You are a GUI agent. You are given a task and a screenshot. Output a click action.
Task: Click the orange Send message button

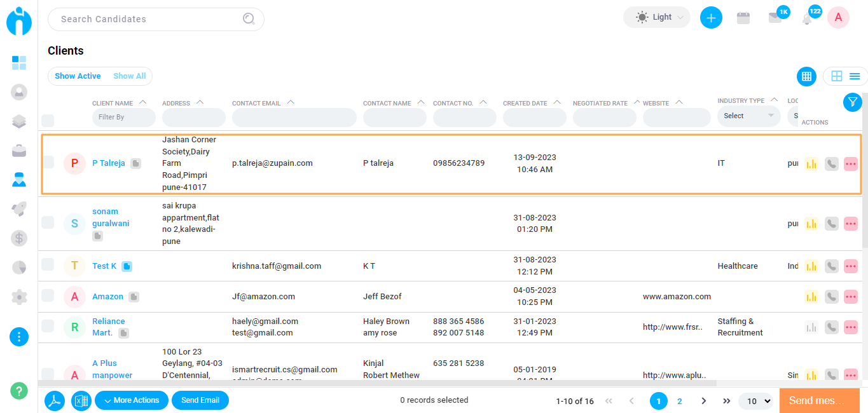coord(819,400)
